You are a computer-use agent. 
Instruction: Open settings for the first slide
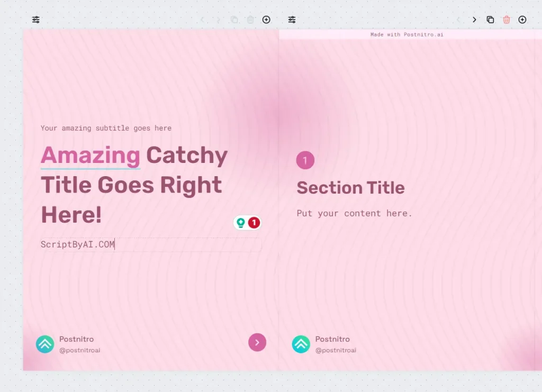click(35, 20)
